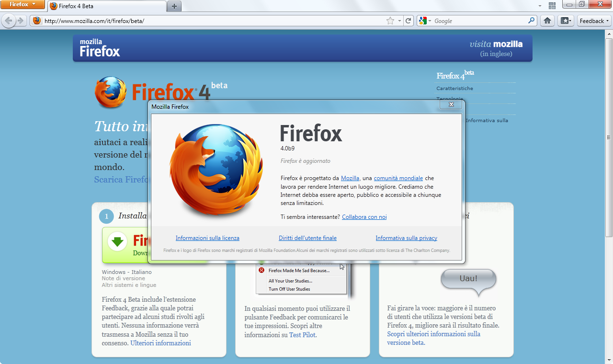The height and width of the screenshot is (364, 613).
Task: Select the Firefox 4 Beta tab
Action: 107,6
